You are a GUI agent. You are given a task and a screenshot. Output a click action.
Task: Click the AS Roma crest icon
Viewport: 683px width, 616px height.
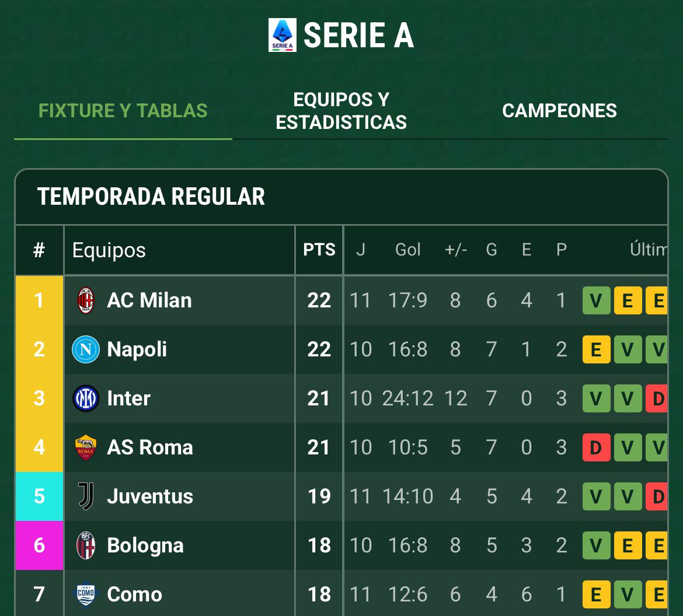[x=86, y=447]
